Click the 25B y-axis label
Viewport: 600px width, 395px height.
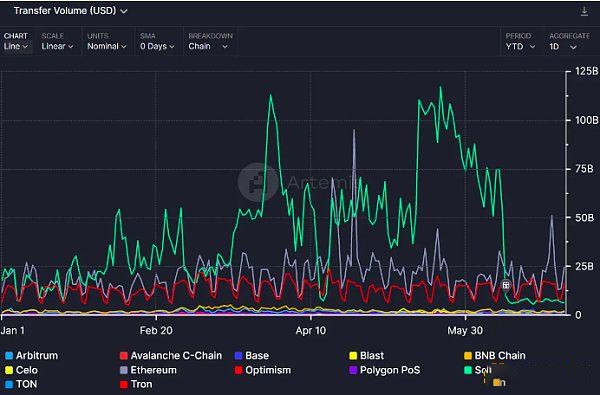pyautogui.click(x=584, y=266)
